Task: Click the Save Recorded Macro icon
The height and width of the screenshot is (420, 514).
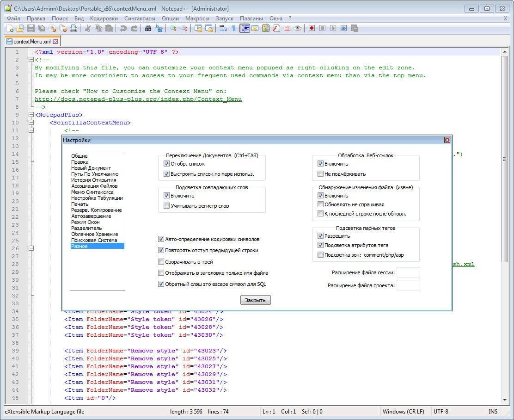Action: pyautogui.click(x=355, y=29)
